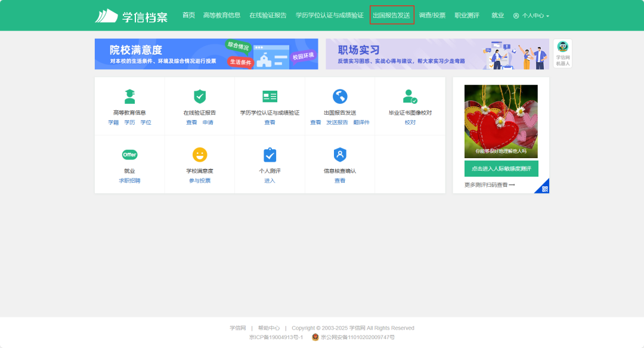Click the 京公网安备11010202009747号 link
This screenshot has width=644, height=348.
[x=358, y=337]
